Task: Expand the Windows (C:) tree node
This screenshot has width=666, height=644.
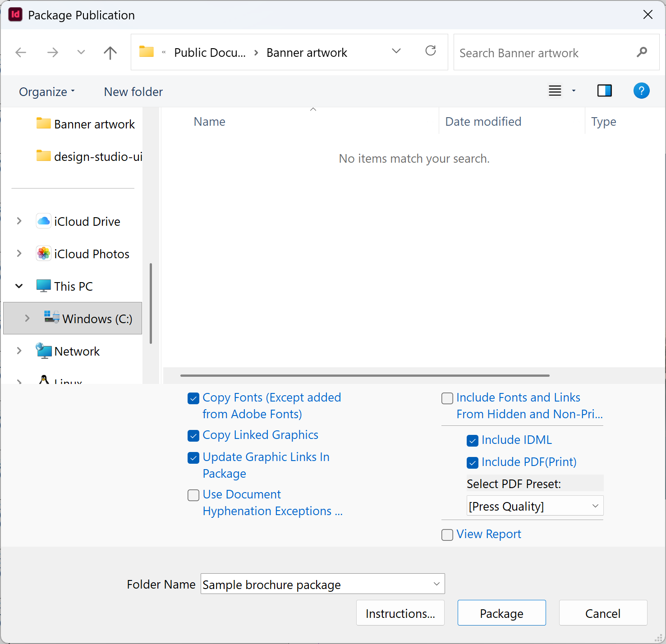Action: coord(27,318)
